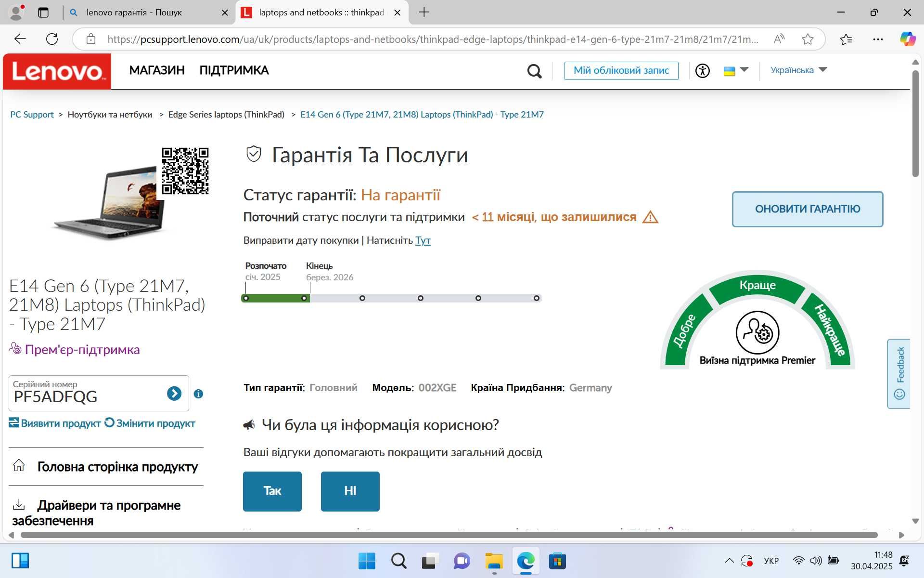Open the Українська language dropdown
Image resolution: width=924 pixels, height=578 pixels.
point(798,70)
